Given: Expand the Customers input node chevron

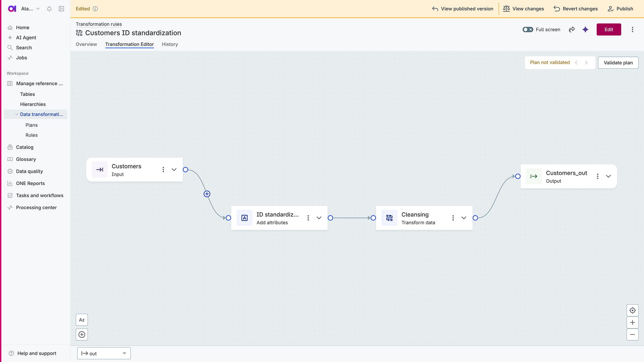Looking at the screenshot, I should point(174,170).
